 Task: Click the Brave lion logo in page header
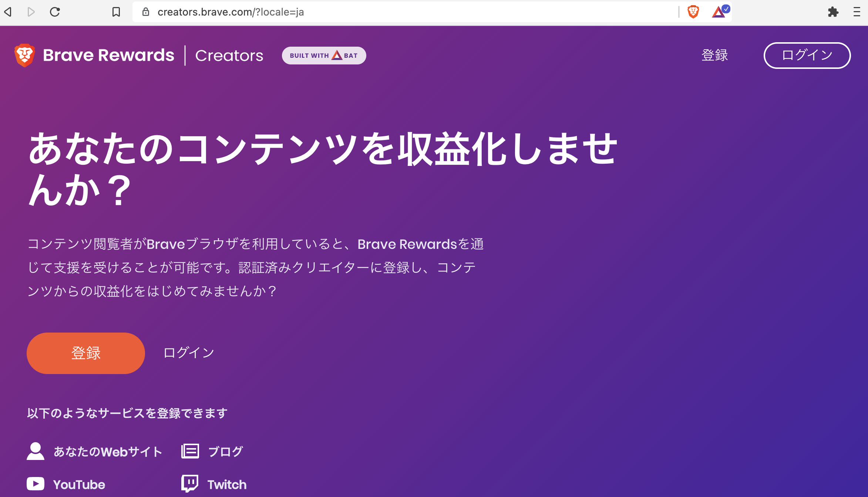tap(25, 55)
